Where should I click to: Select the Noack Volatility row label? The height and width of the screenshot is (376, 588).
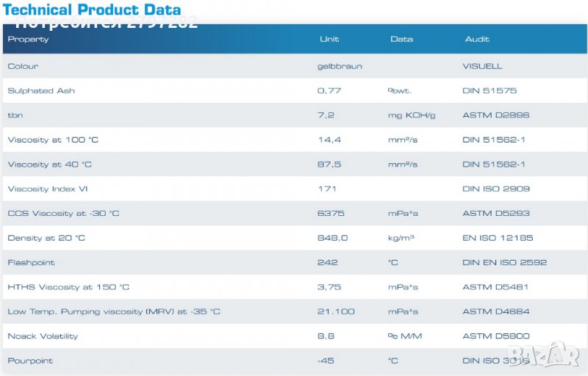coord(43,336)
